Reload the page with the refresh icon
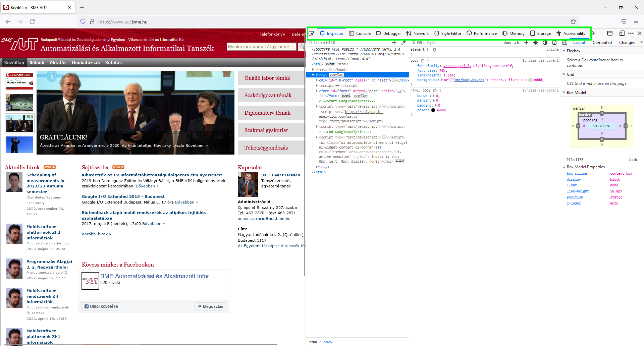The width and height of the screenshot is (644, 346). pos(32,21)
